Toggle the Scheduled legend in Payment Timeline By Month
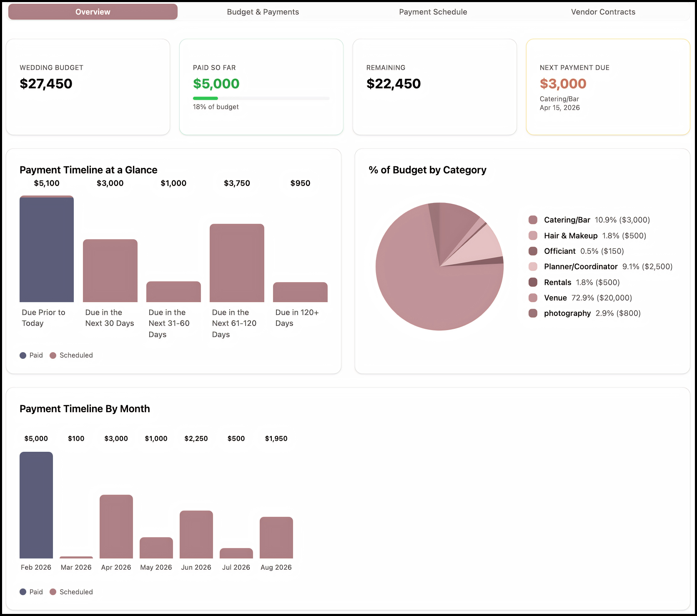Image resolution: width=697 pixels, height=616 pixels. tap(53, 592)
